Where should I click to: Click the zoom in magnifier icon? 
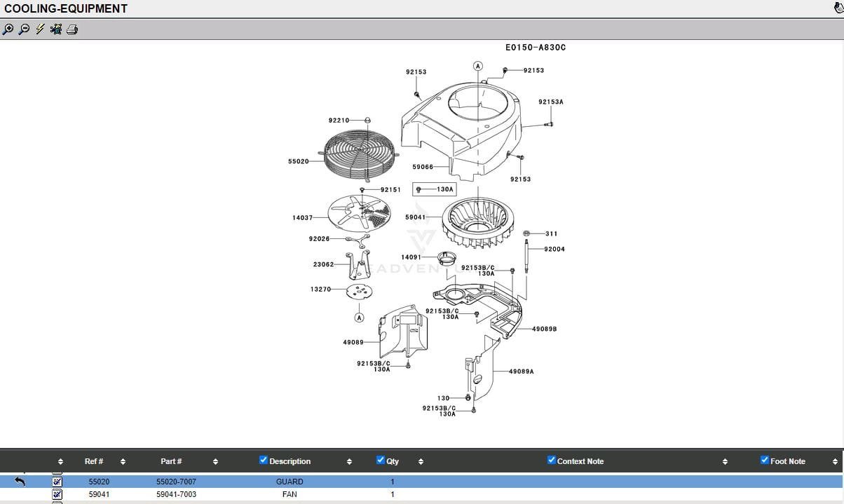click(x=8, y=29)
